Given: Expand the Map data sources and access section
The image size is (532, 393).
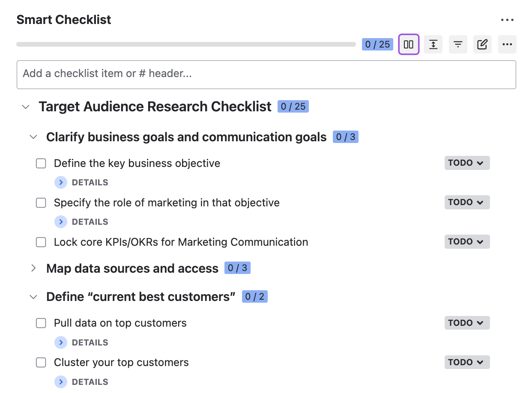Looking at the screenshot, I should pyautogui.click(x=33, y=268).
